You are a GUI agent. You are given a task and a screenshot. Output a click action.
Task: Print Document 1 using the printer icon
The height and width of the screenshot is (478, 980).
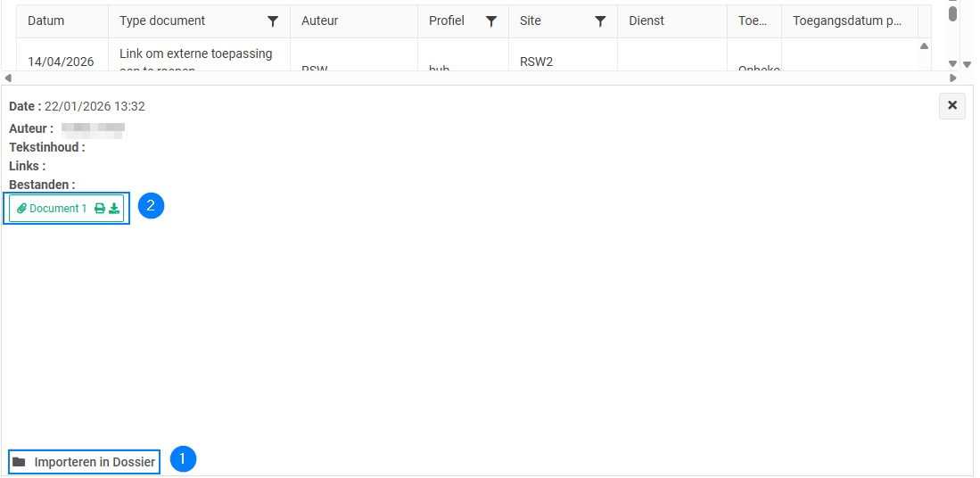coord(100,209)
